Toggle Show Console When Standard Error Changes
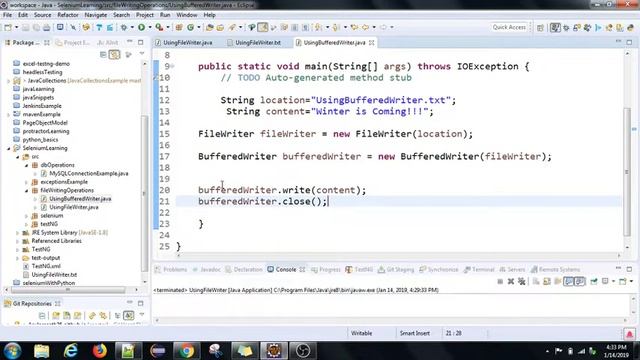This screenshot has width=640, height=360. tap(580, 282)
